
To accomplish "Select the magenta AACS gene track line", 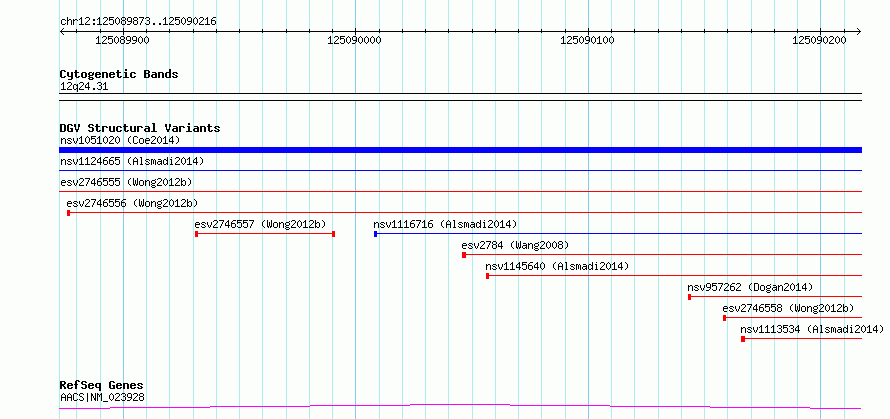I will 460,406.
